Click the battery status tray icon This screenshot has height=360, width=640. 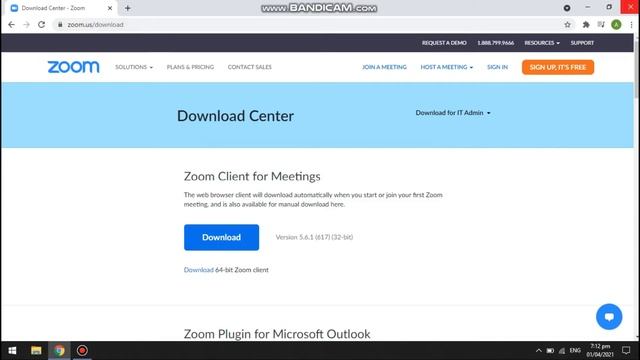[x=550, y=351]
